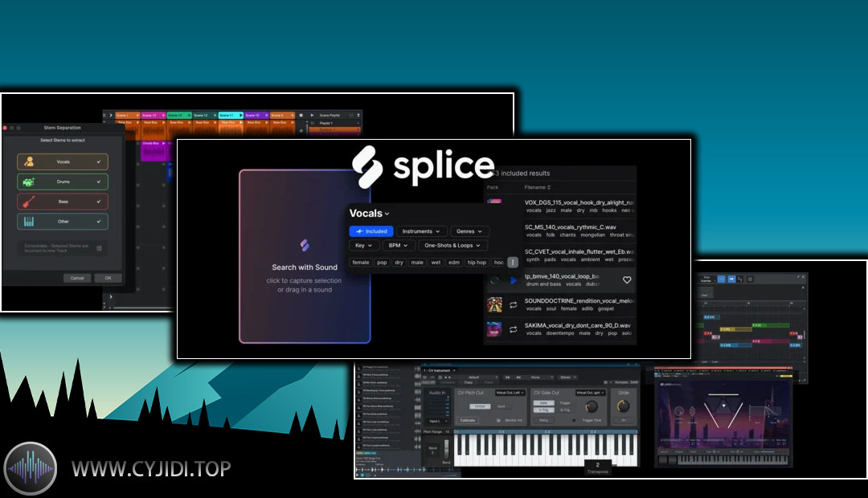
Task: Select the pop tag chip
Action: coord(382,263)
